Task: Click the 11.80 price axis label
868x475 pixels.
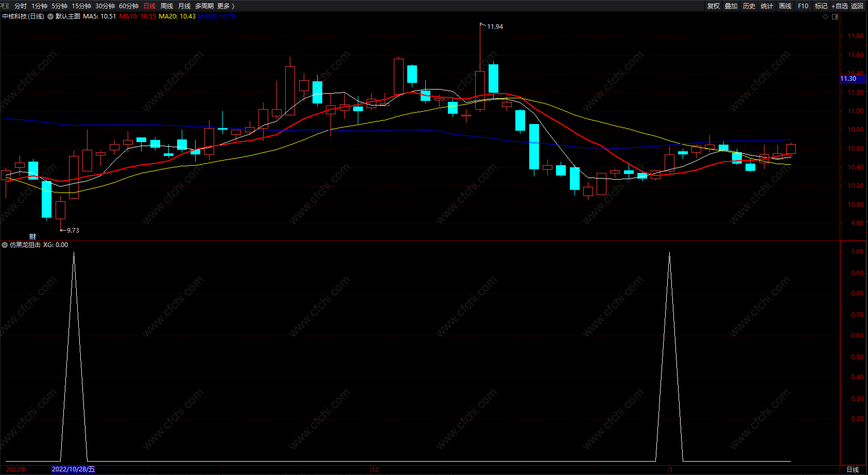Action: pyautogui.click(x=856, y=36)
